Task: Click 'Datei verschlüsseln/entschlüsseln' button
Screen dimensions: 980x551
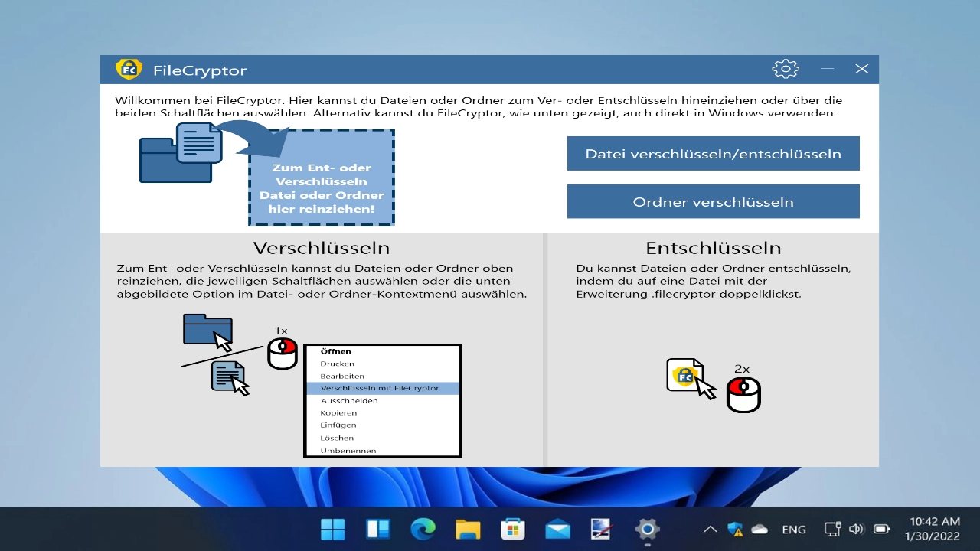Action: coord(714,154)
